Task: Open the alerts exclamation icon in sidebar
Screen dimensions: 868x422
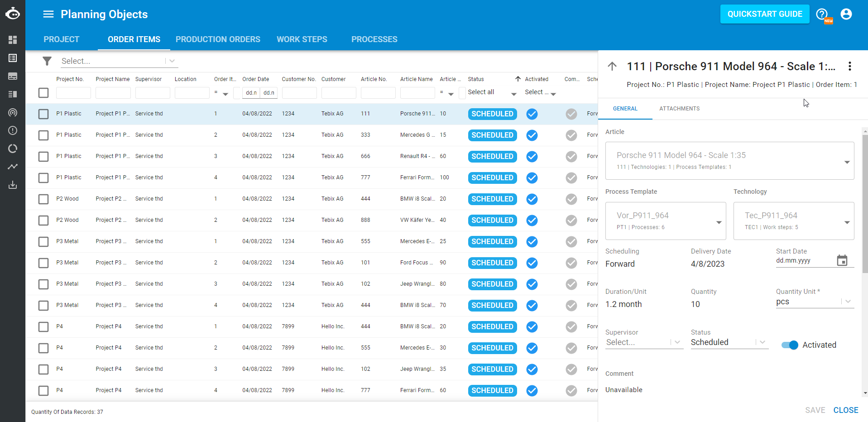Action: click(13, 130)
